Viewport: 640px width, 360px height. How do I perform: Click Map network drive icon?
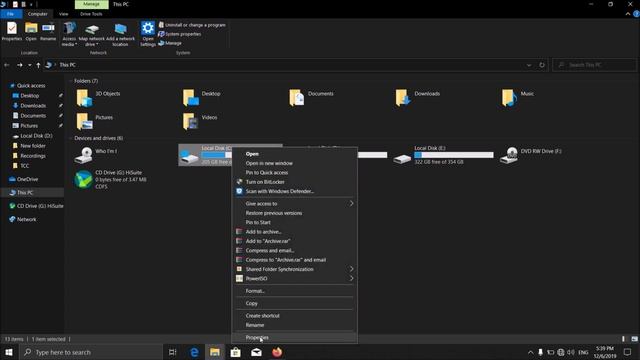pos(92,34)
